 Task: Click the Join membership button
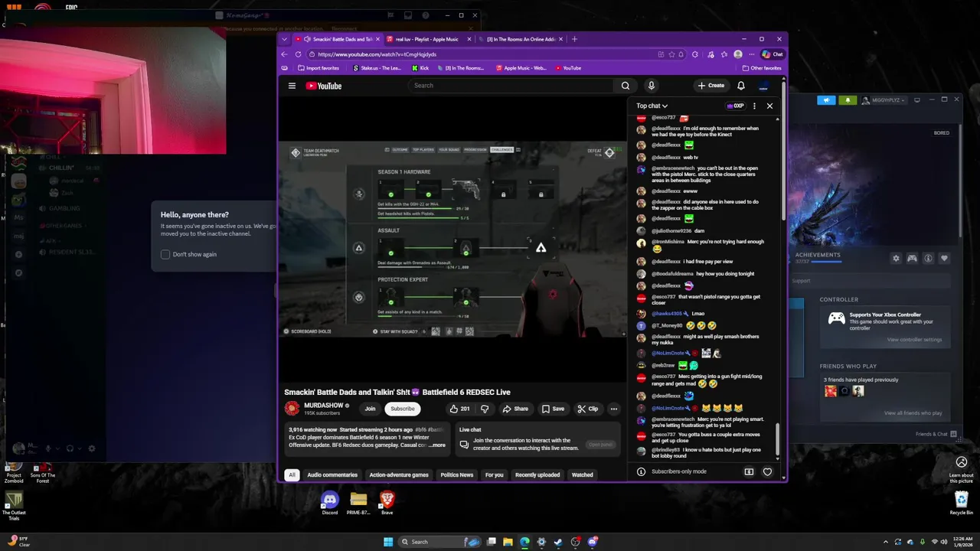[x=370, y=409]
